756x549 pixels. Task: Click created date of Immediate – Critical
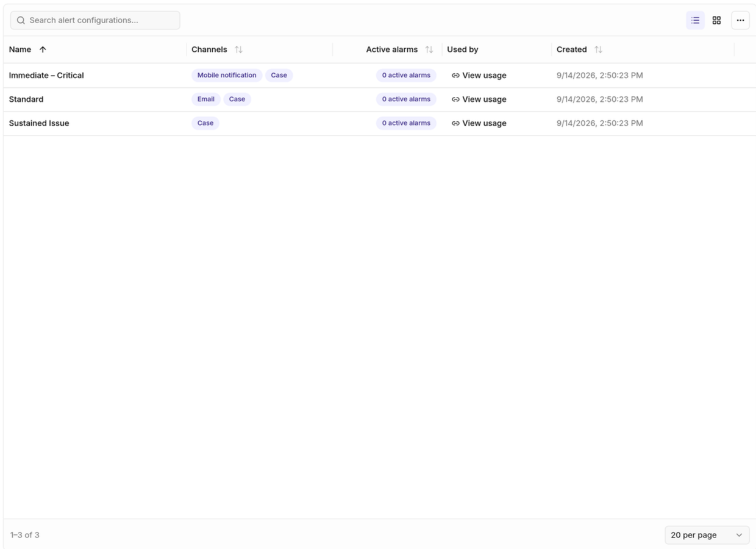pyautogui.click(x=600, y=76)
